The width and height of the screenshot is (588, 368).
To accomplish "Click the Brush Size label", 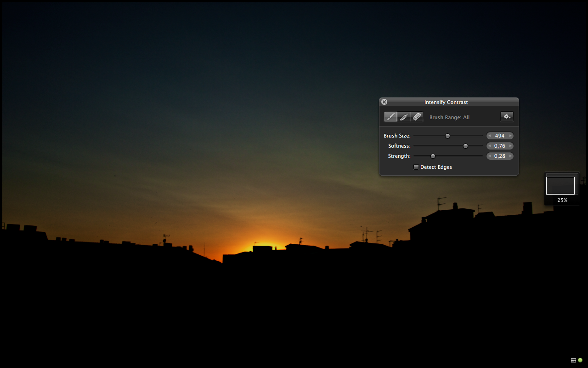I will click(x=397, y=136).
